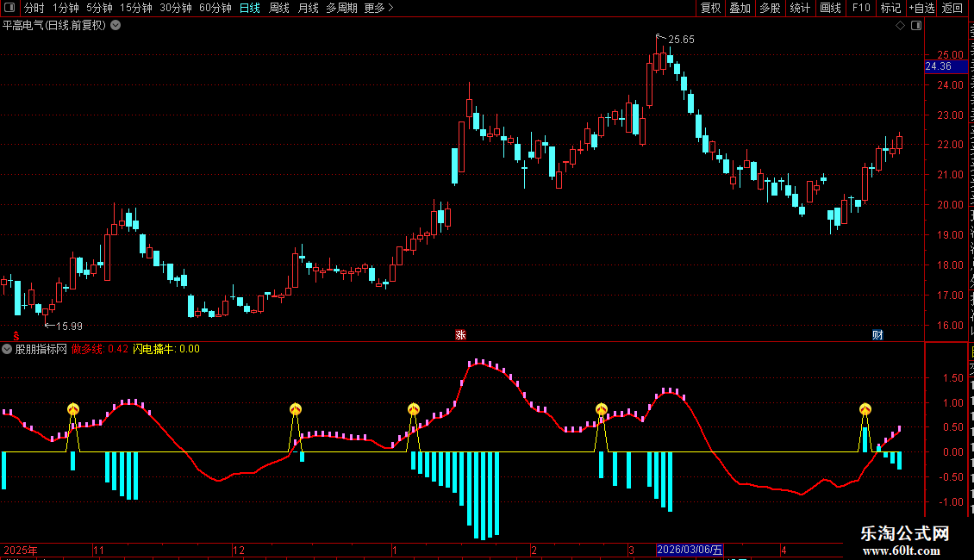Select the 15分钟 period
The width and height of the screenshot is (974, 560).
[135, 8]
